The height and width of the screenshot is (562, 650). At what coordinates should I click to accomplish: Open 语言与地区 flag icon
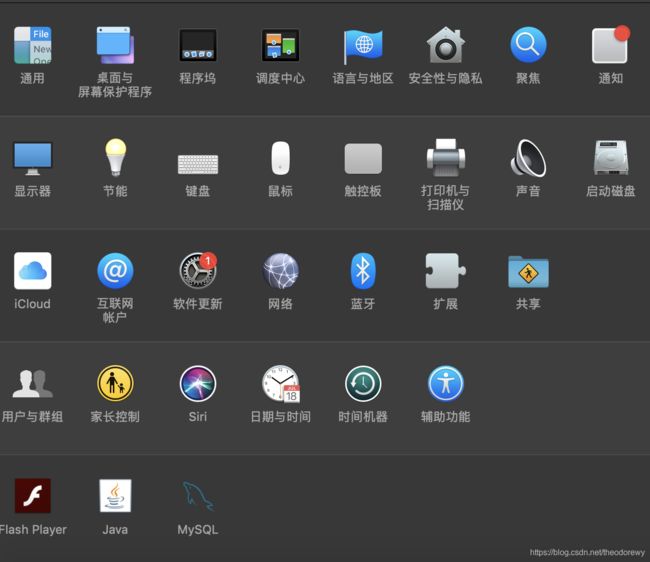363,46
